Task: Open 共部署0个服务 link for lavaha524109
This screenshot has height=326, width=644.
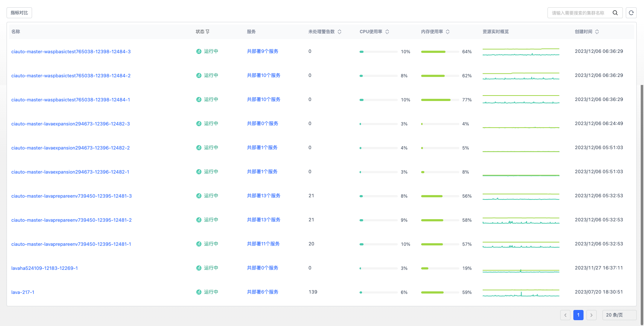Action: point(263,268)
